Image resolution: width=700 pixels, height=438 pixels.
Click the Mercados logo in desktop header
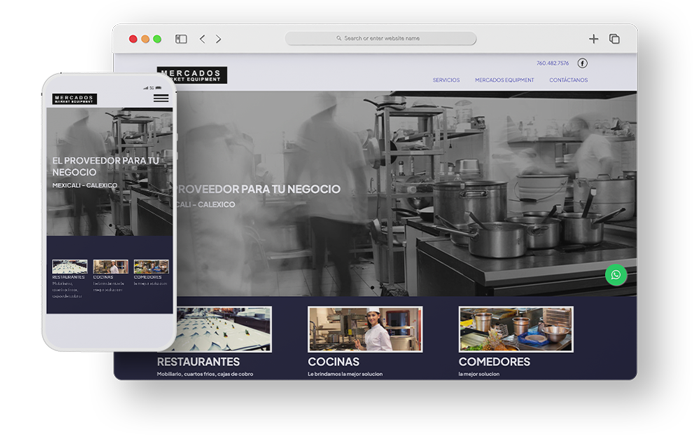click(192, 75)
